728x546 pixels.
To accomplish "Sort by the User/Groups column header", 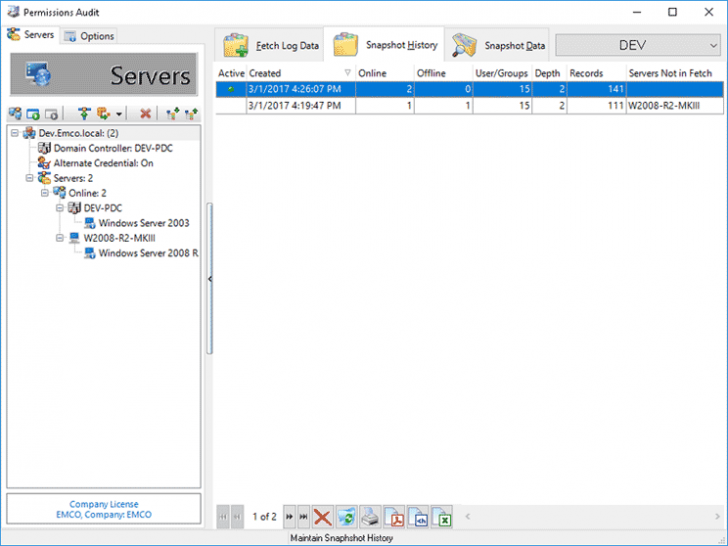I will [502, 73].
